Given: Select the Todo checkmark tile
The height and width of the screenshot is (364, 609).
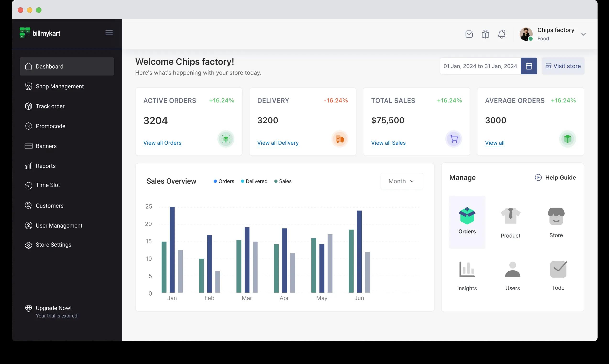Looking at the screenshot, I should coord(558,275).
